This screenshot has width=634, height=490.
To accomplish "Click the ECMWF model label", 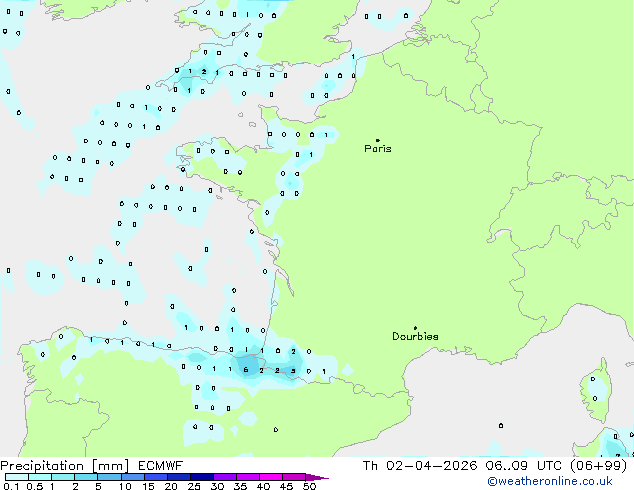I will click(x=161, y=466).
